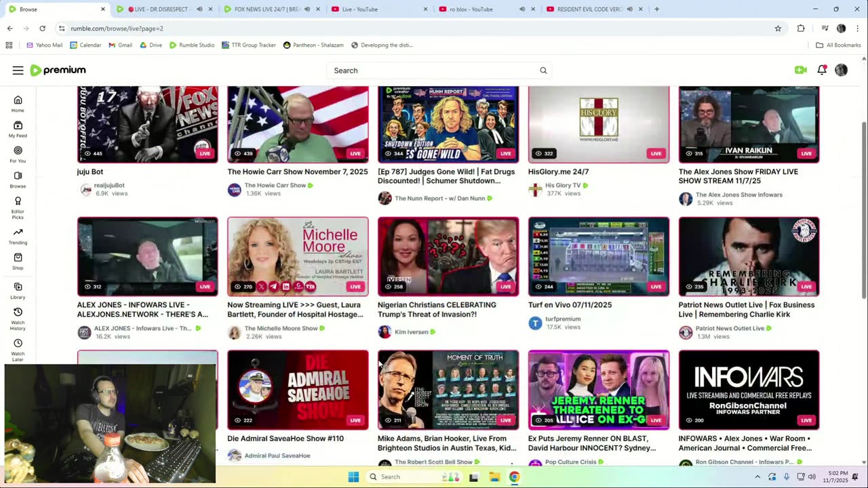The width and height of the screenshot is (868, 488).
Task: Open the Remembering Charlie Kirk stream thumbnail
Action: pyautogui.click(x=749, y=256)
